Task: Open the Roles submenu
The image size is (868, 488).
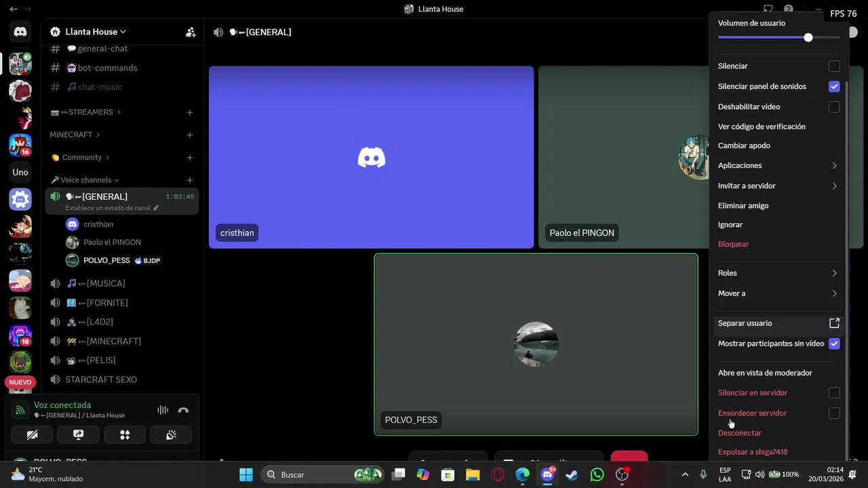Action: tap(778, 273)
